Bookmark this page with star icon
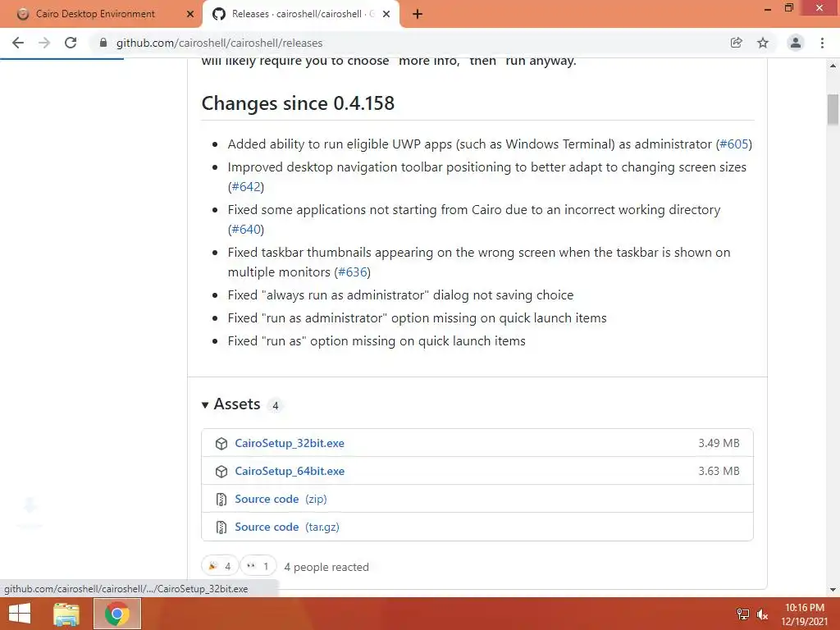The image size is (840, 630). click(x=763, y=43)
